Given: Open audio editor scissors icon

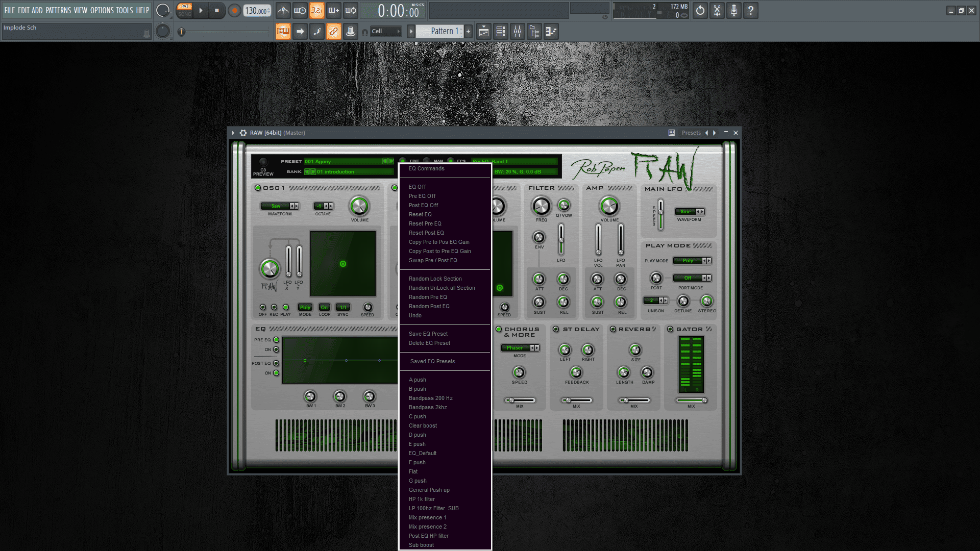Looking at the screenshot, I should click(717, 11).
